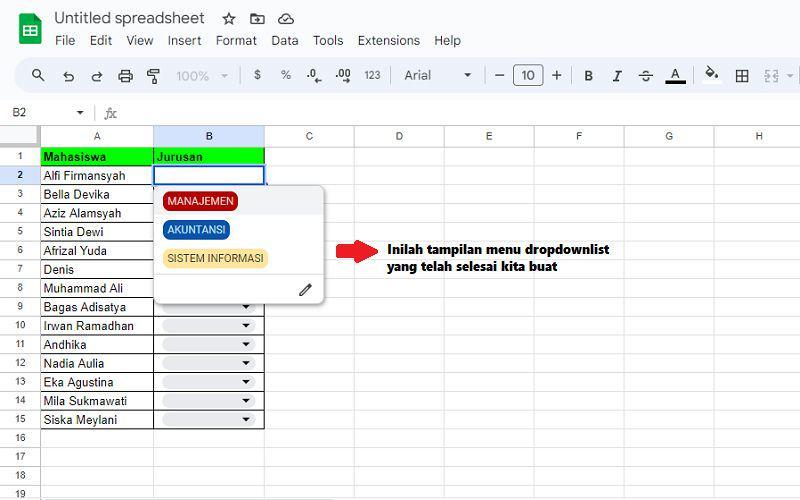This screenshot has width=800, height=500.
Task: Choose the MANAJEMEN option
Action: pyautogui.click(x=201, y=201)
